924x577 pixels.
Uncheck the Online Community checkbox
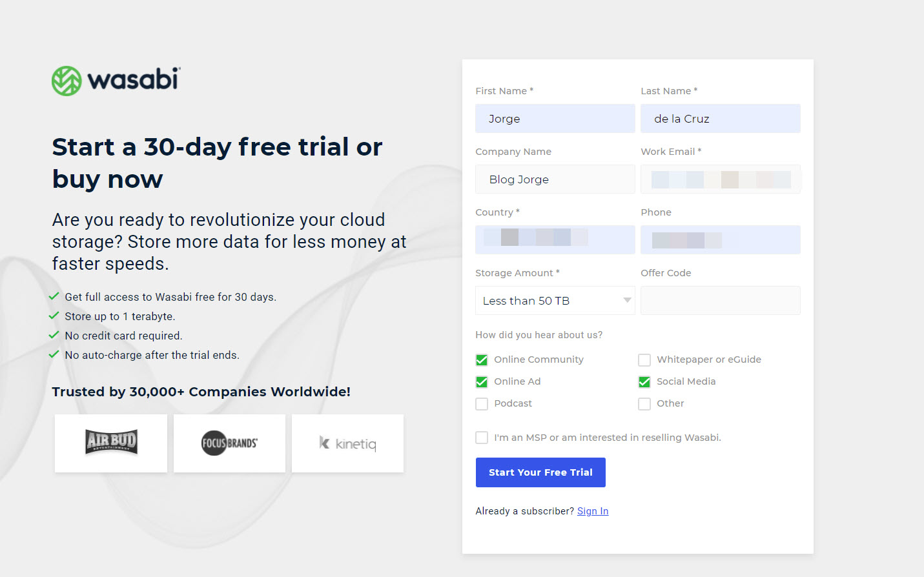coord(482,360)
